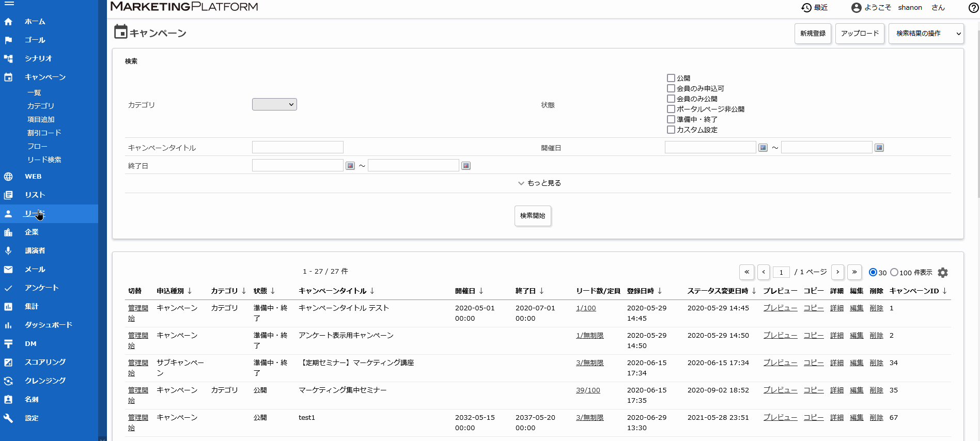Open calendar picker for 開催日 start date

tap(763, 148)
